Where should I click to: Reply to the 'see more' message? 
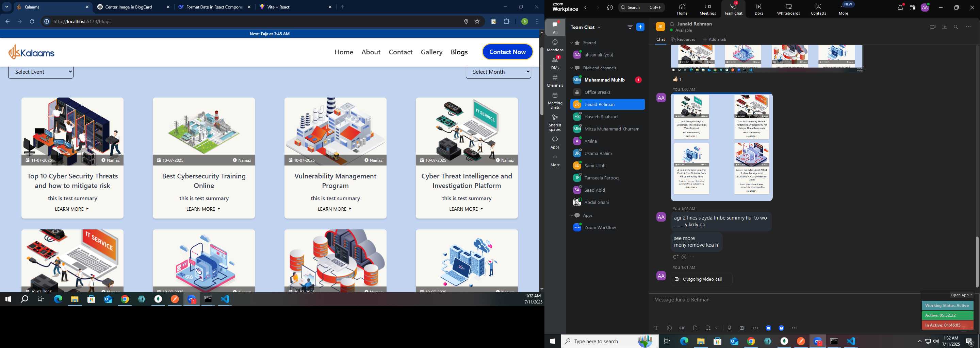pyautogui.click(x=676, y=257)
